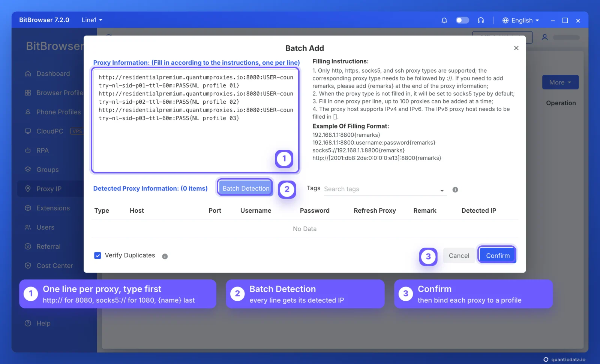Click the Referral icon
600x364 pixels.
(28, 246)
